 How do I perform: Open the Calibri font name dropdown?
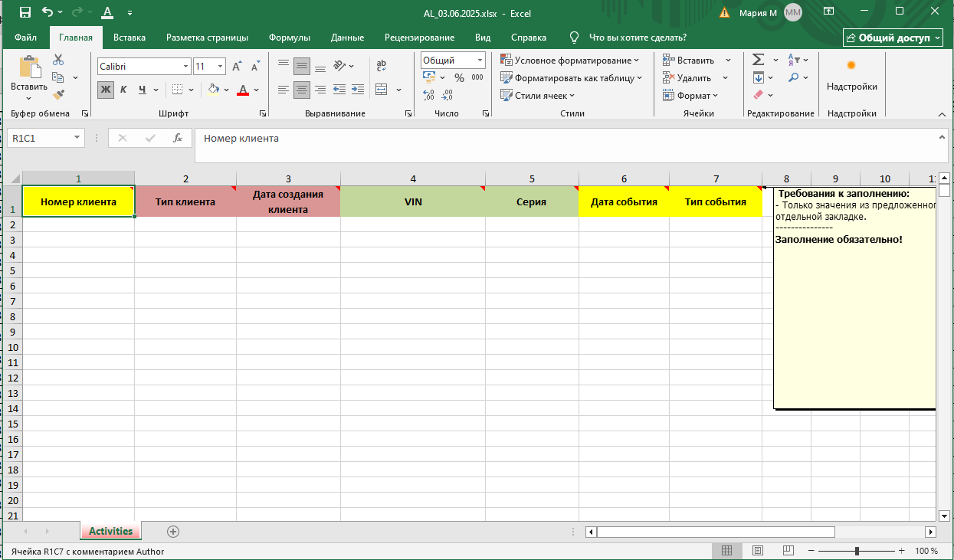click(x=185, y=67)
